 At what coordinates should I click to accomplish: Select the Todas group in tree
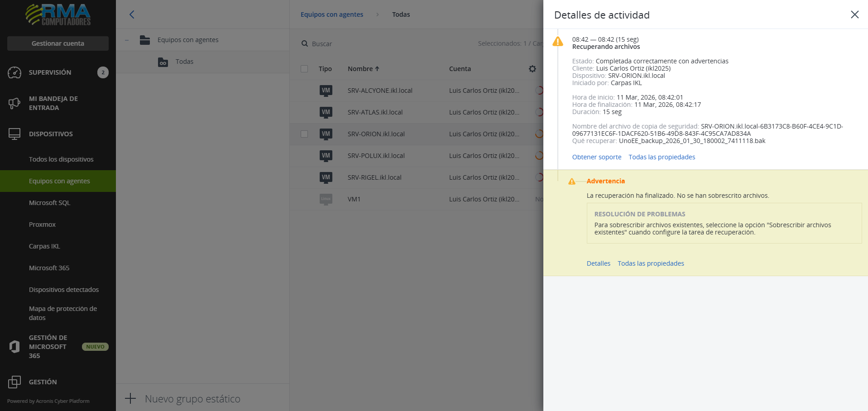point(184,62)
